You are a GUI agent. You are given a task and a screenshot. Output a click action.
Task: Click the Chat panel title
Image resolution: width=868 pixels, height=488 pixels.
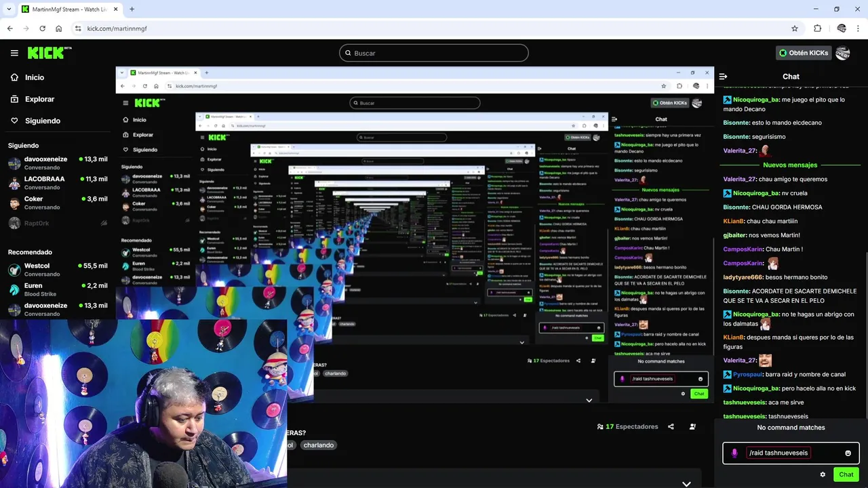coord(791,77)
